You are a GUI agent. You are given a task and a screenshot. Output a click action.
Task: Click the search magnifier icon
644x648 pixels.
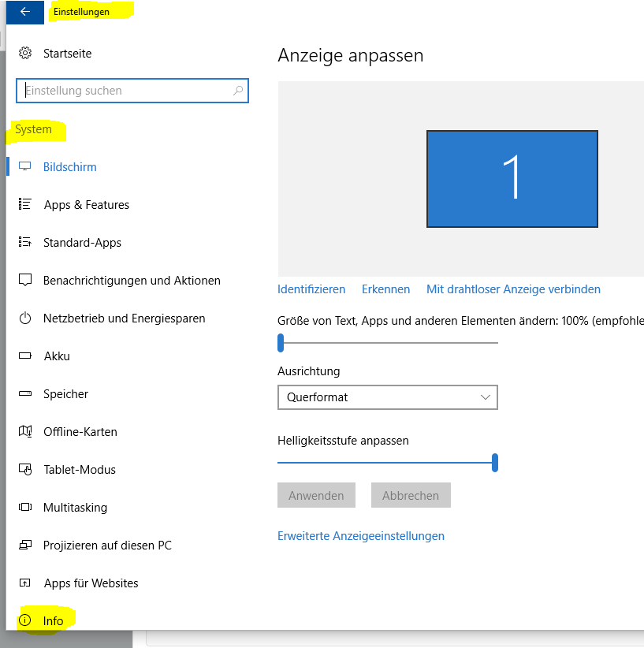click(x=238, y=91)
